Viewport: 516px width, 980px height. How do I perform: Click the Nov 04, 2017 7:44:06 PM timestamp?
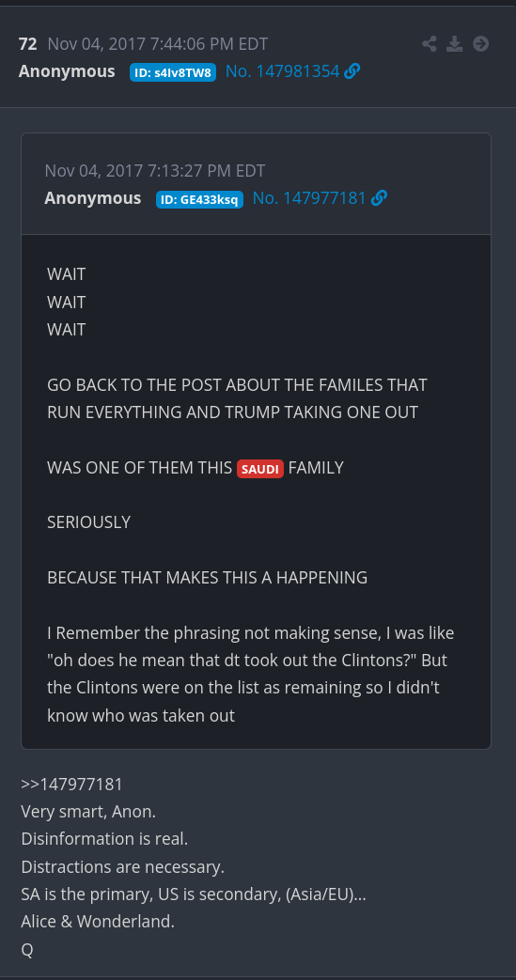click(158, 44)
